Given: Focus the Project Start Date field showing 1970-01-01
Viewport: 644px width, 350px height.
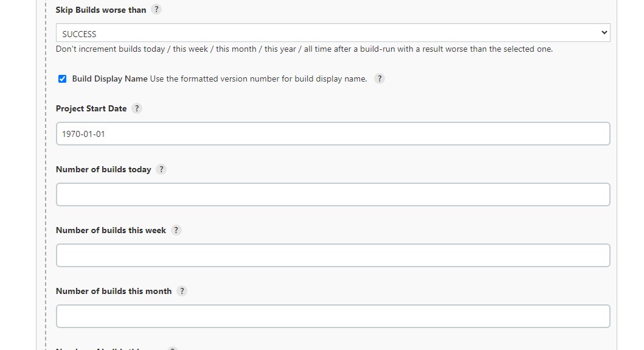Looking at the screenshot, I should [x=333, y=134].
